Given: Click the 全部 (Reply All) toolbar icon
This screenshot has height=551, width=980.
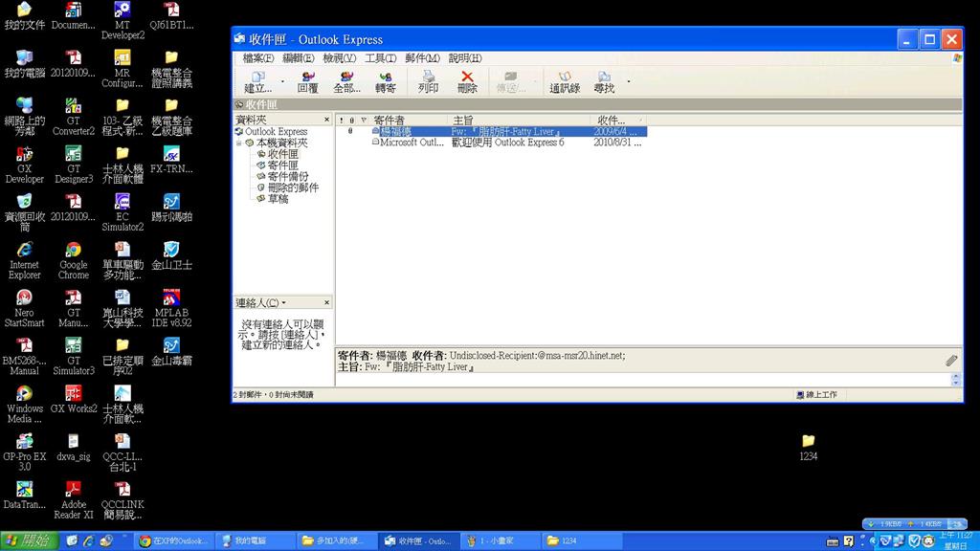Looking at the screenshot, I should 346,81.
